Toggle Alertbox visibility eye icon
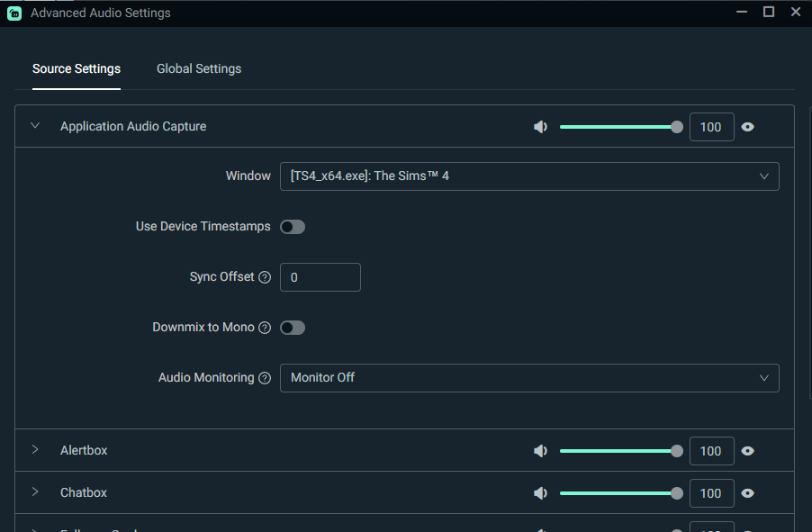The width and height of the screenshot is (812, 532). click(x=747, y=451)
